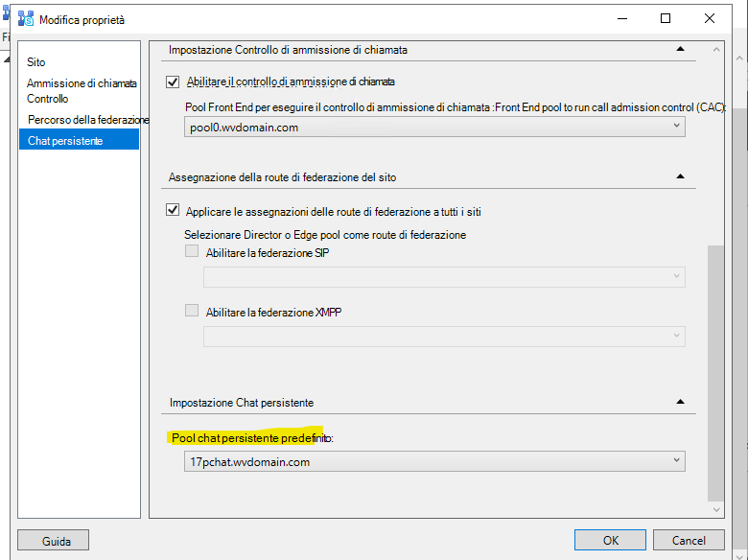Open the pool0.wvdomain.com Front End pool dropdown
The width and height of the screenshot is (748, 560).
coord(434,127)
